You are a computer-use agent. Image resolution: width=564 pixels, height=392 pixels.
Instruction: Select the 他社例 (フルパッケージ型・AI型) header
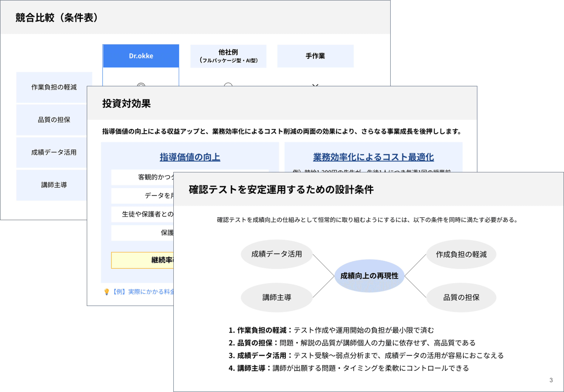tap(228, 56)
